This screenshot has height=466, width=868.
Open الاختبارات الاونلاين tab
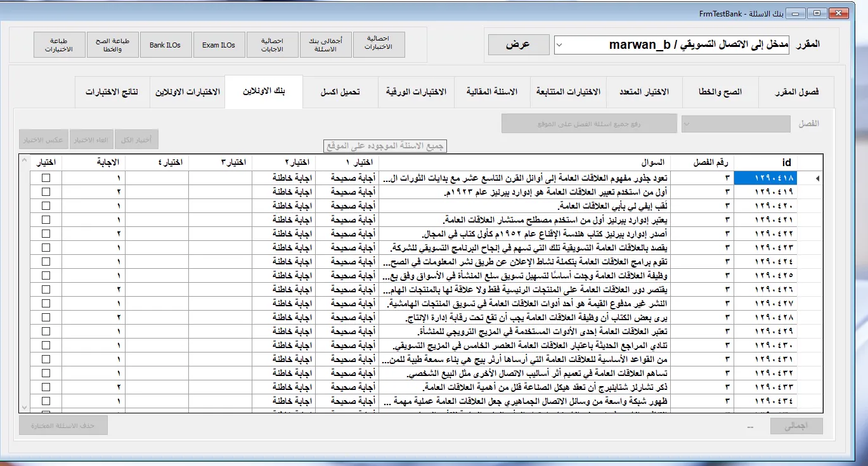(x=188, y=92)
